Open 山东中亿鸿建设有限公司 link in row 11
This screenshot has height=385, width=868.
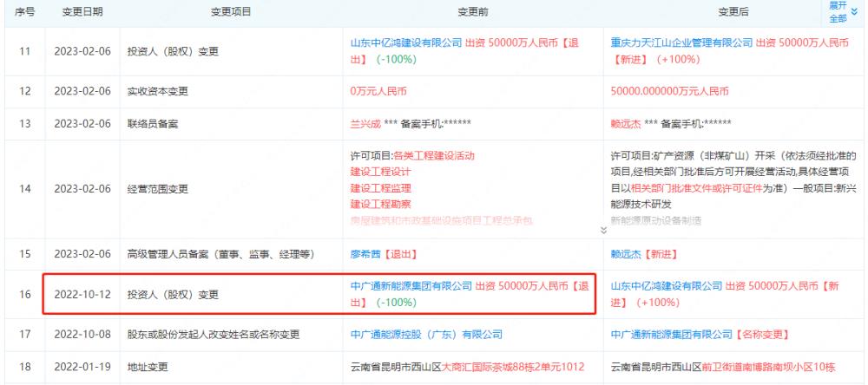406,42
